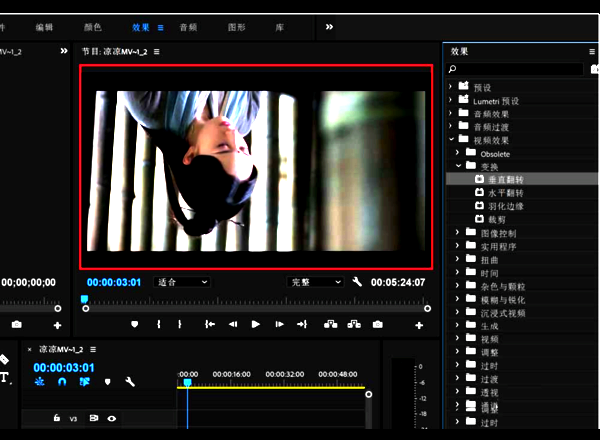
Task: Click the Add Marker icon below monitor
Action: (135, 324)
